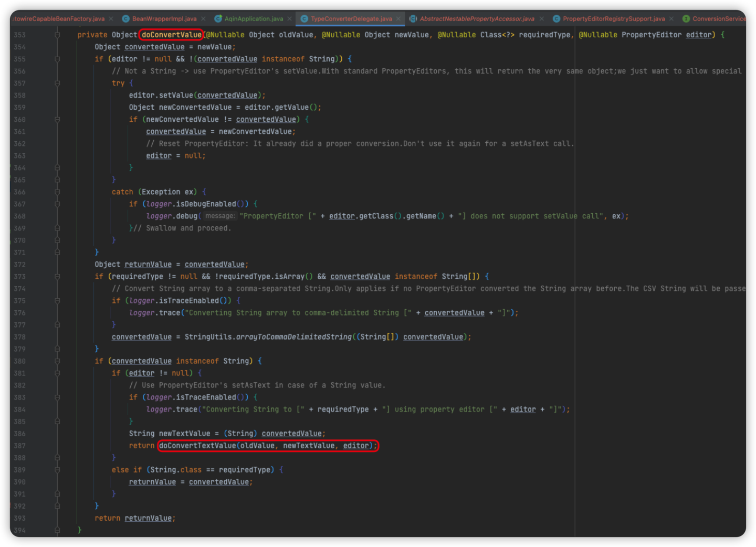Click the AqinApplication.java tab's file icon
Viewport: 756px width, 547px height.
pyautogui.click(x=218, y=19)
